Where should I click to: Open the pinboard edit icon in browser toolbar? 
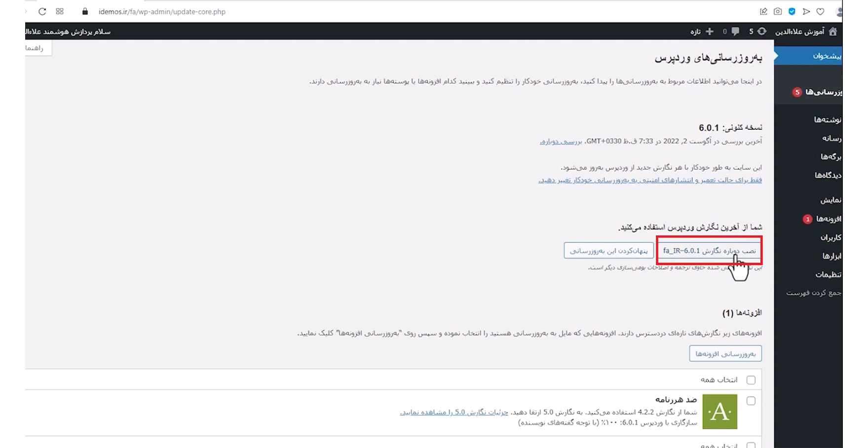(763, 11)
